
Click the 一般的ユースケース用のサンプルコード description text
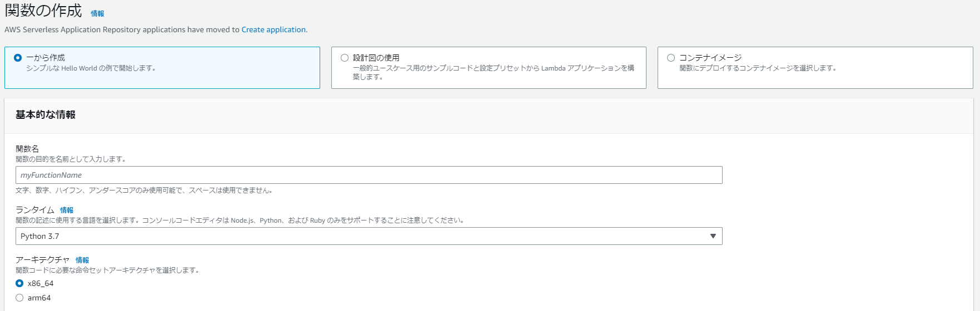tap(494, 72)
